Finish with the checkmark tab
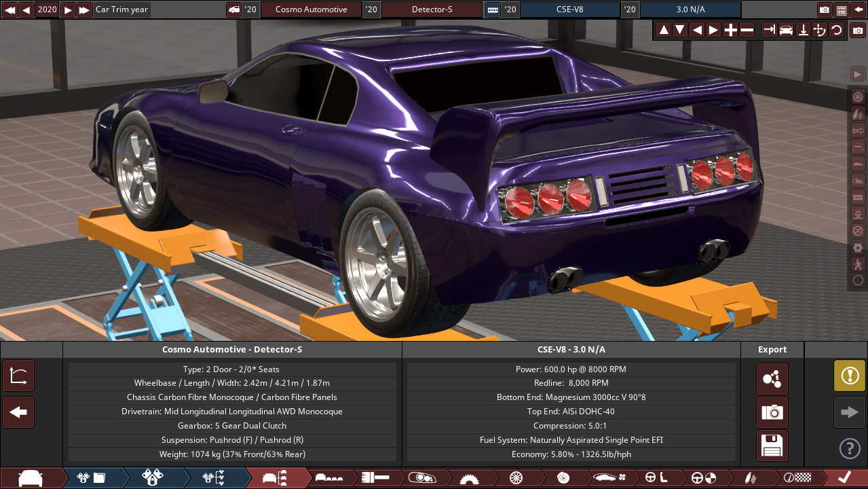 coord(845,478)
